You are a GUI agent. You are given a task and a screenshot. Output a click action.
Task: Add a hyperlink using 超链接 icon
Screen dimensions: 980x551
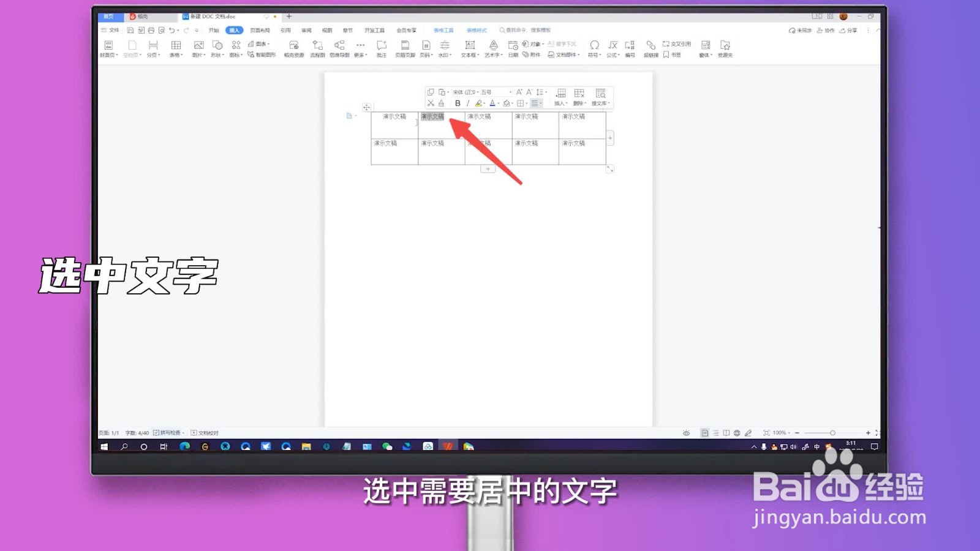click(x=650, y=49)
